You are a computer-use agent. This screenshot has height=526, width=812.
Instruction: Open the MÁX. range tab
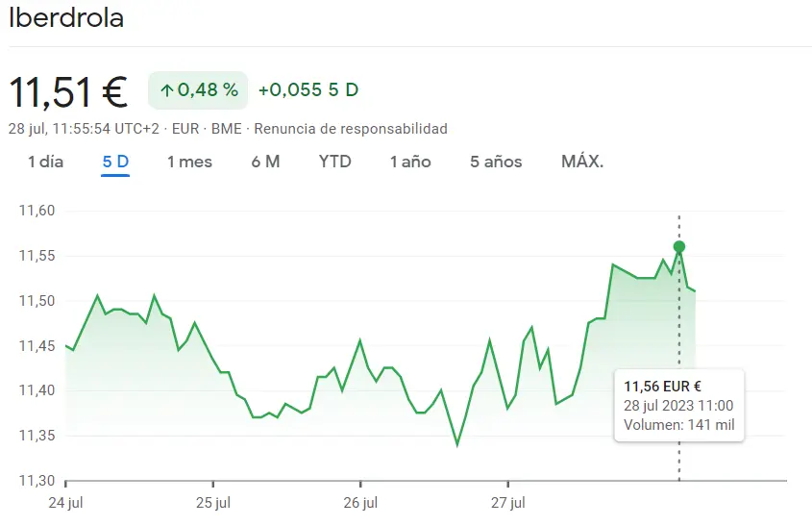click(x=582, y=162)
